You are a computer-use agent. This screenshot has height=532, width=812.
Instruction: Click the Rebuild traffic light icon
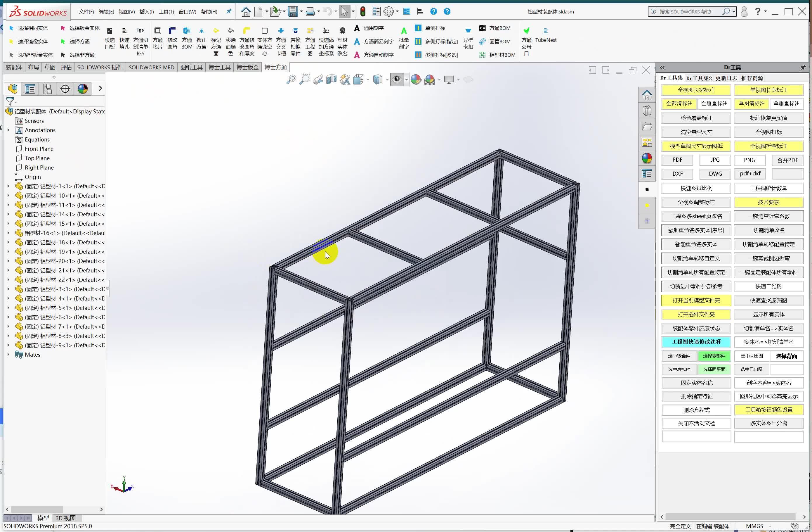(363, 12)
